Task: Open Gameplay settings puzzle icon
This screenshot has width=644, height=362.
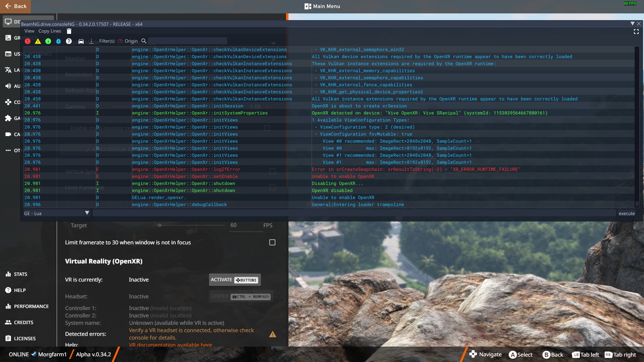Action: (8, 118)
